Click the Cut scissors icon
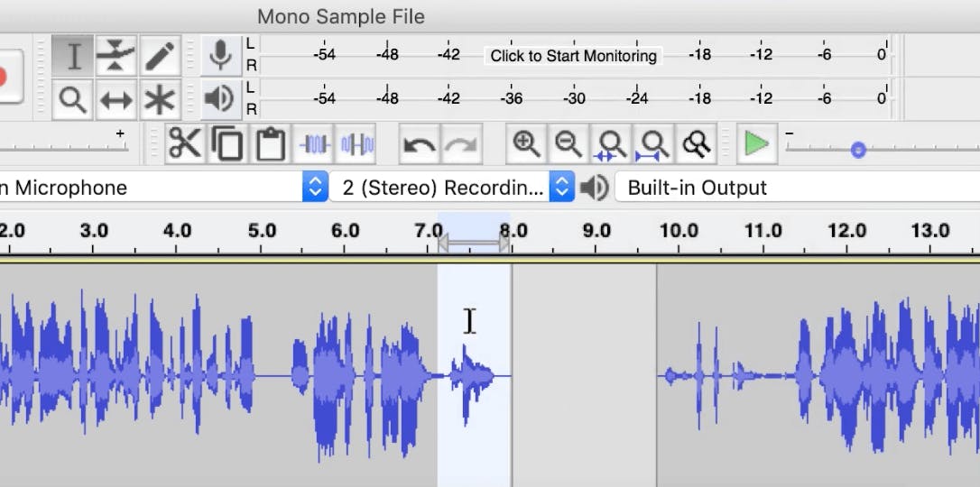This screenshot has height=487, width=980. point(185,144)
